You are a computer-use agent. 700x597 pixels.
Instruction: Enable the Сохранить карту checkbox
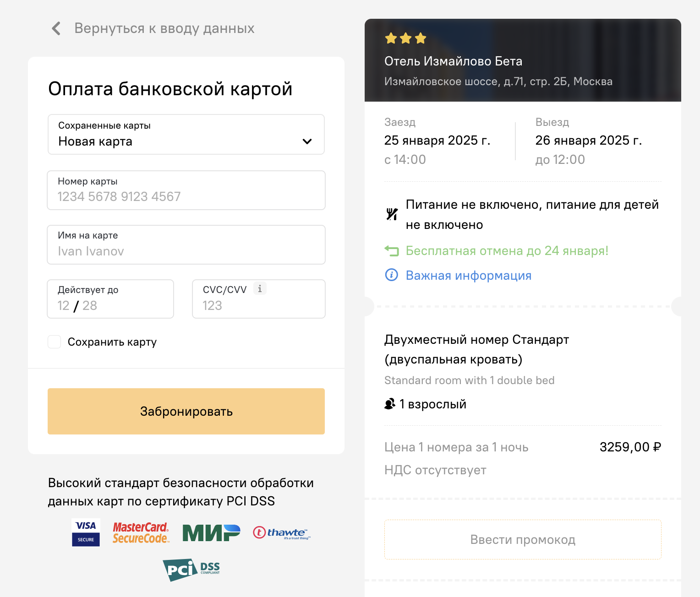[55, 342]
